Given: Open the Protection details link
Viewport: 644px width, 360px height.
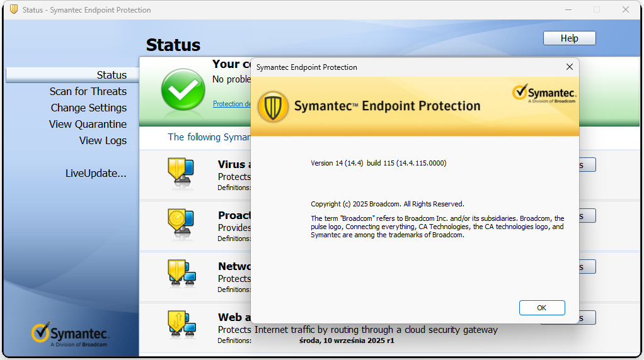Looking at the screenshot, I should click(x=232, y=104).
